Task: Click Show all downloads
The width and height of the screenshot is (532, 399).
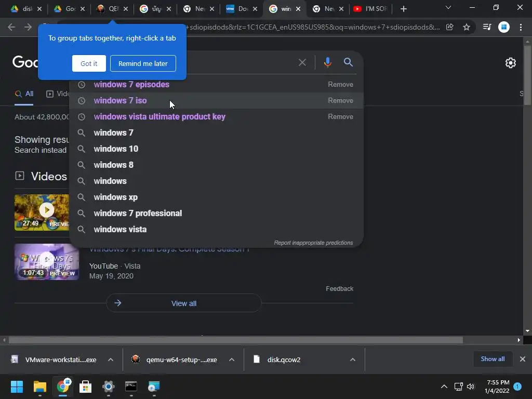Action: 493,359
